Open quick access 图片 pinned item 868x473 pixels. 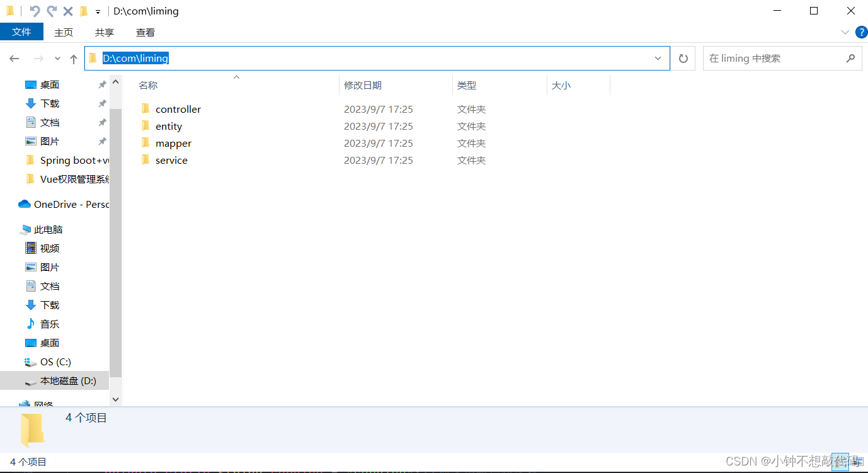50,141
